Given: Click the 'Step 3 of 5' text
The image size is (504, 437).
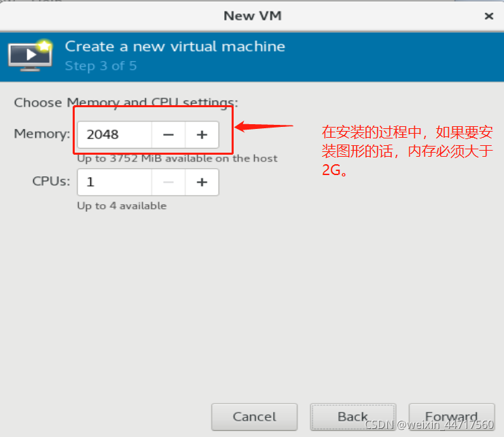Looking at the screenshot, I should [x=101, y=66].
